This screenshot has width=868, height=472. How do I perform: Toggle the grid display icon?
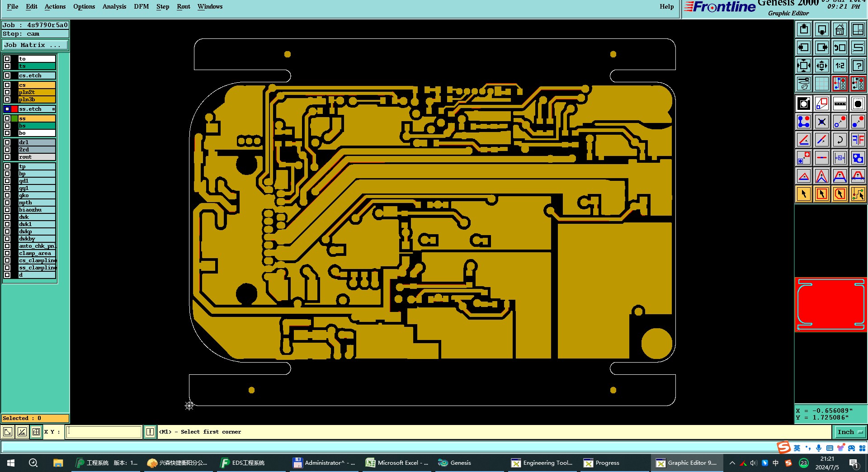[821, 84]
